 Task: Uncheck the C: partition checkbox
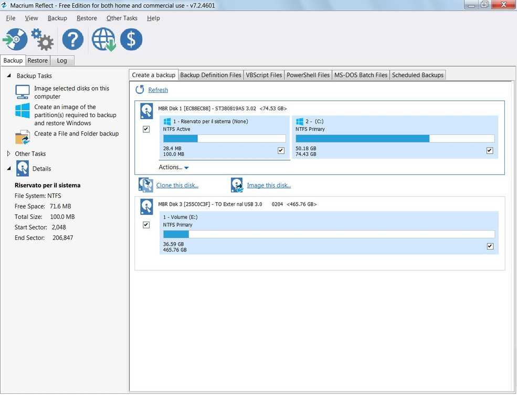[490, 150]
